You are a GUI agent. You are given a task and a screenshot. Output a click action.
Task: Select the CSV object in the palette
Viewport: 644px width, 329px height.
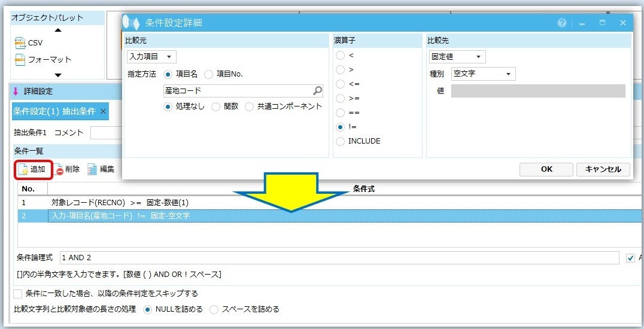pos(28,42)
